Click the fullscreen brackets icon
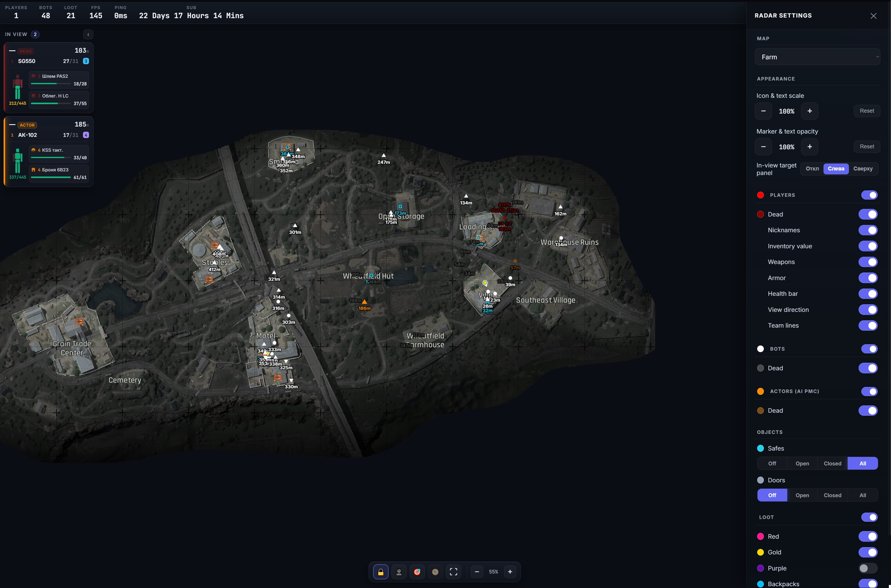 (x=454, y=572)
